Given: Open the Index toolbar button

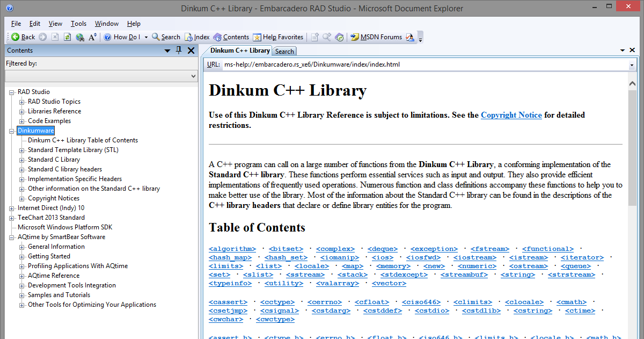Looking at the screenshot, I should (197, 37).
